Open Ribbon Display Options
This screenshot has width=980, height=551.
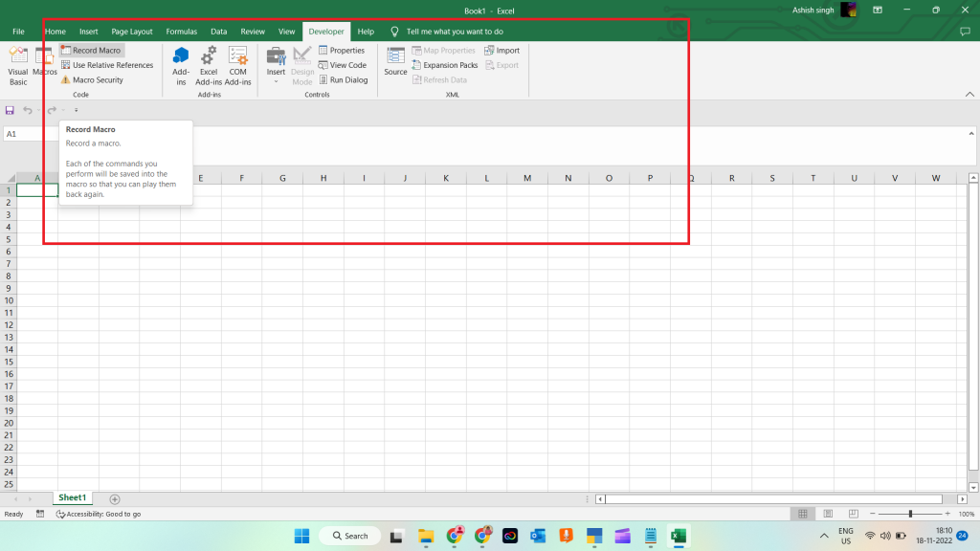click(878, 10)
